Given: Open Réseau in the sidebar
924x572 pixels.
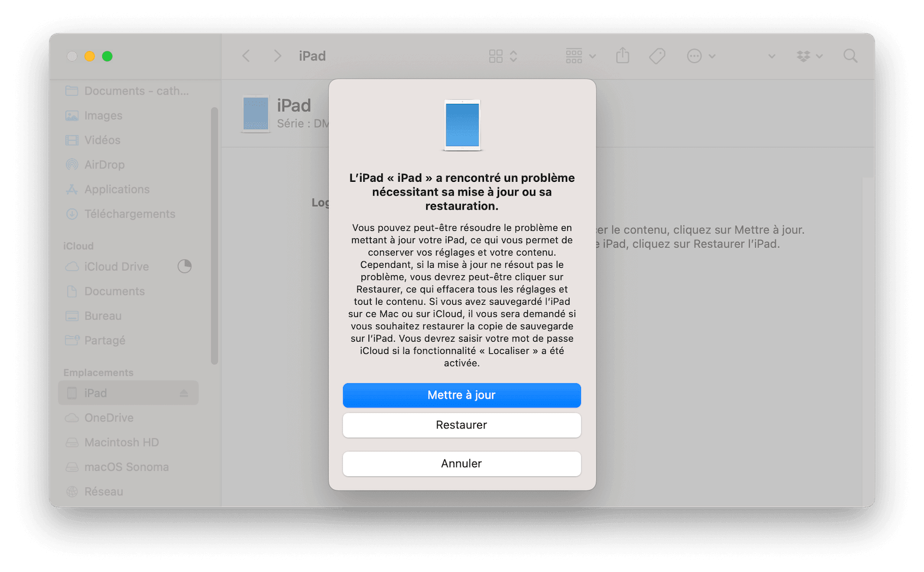Looking at the screenshot, I should [128, 492].
